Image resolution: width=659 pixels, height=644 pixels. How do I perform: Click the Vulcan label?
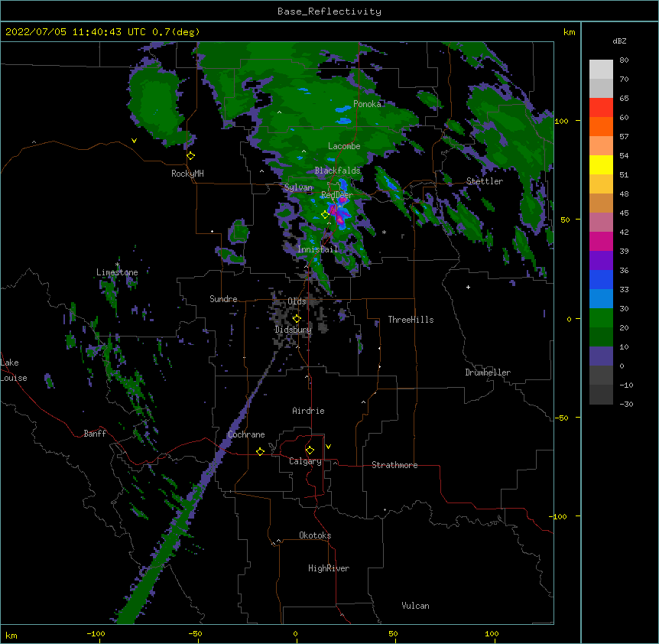click(x=415, y=606)
